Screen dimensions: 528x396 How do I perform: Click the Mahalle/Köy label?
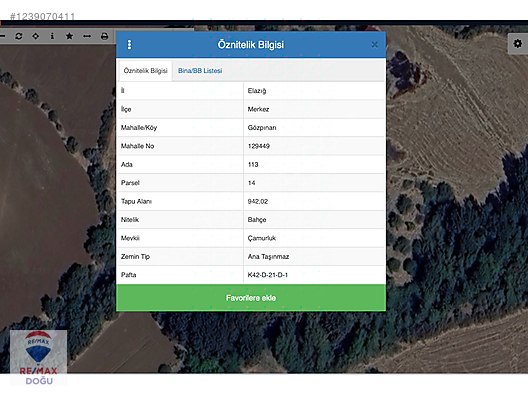point(139,128)
